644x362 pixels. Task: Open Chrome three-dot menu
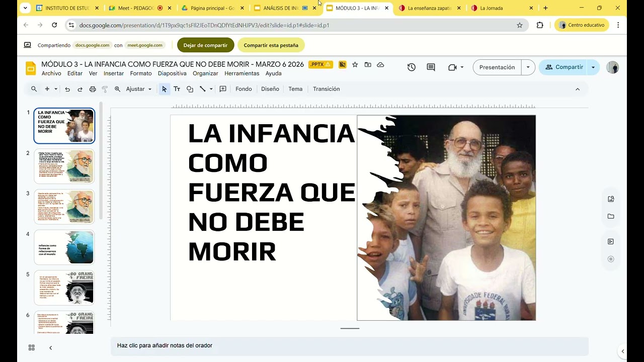click(618, 25)
